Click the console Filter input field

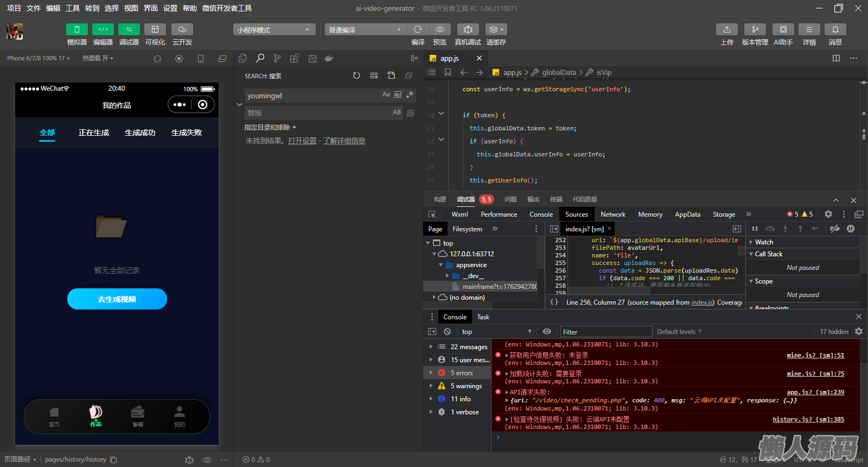pyautogui.click(x=605, y=332)
